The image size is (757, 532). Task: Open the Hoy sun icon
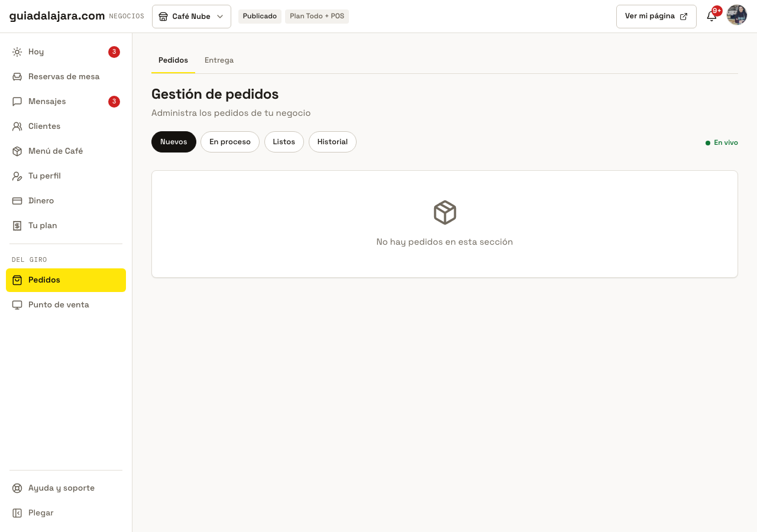17,52
